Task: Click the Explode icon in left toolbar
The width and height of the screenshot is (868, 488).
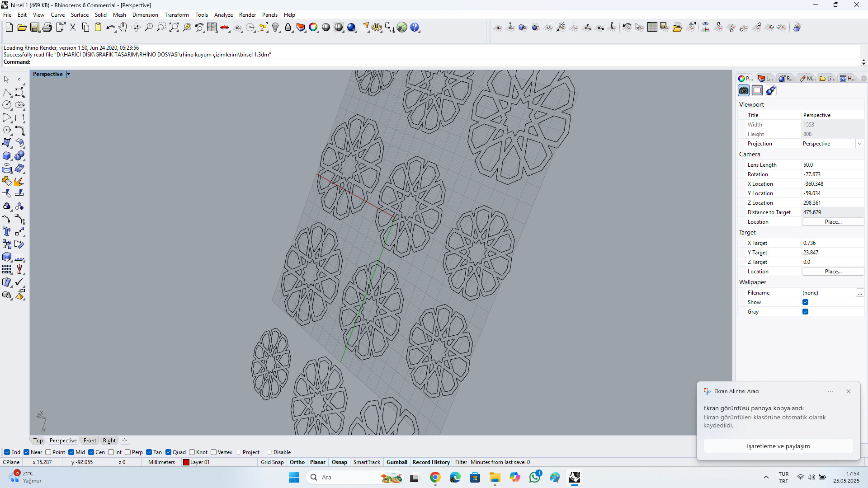Action: tap(19, 181)
